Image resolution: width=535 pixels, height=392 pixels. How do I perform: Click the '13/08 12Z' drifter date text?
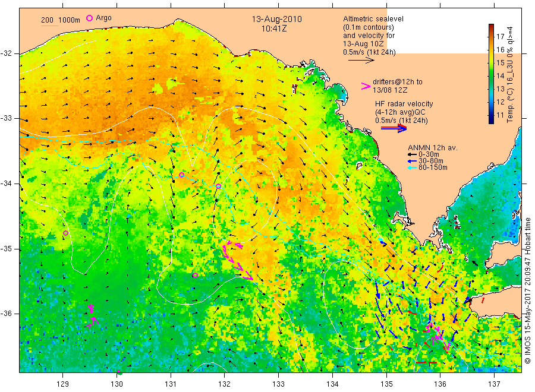(x=390, y=90)
